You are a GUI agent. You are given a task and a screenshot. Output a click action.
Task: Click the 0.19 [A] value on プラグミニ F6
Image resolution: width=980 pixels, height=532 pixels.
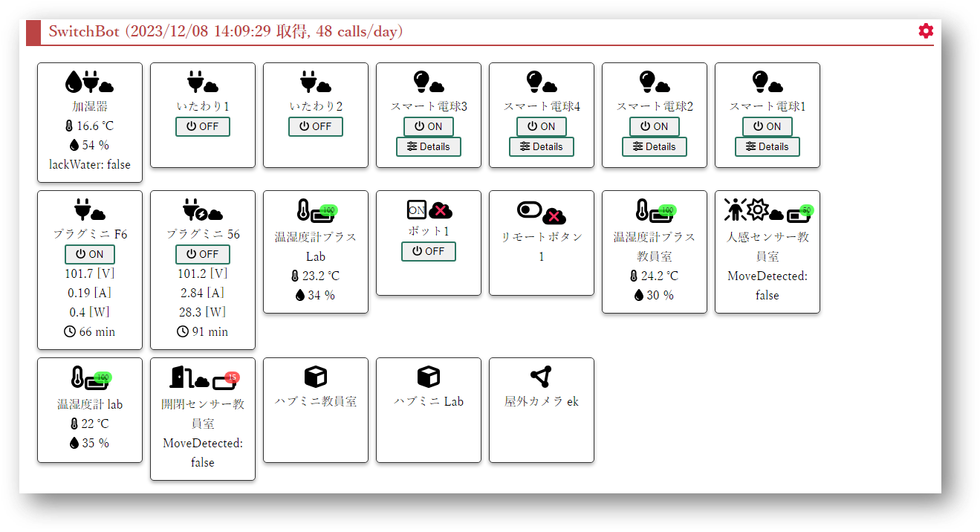click(90, 293)
